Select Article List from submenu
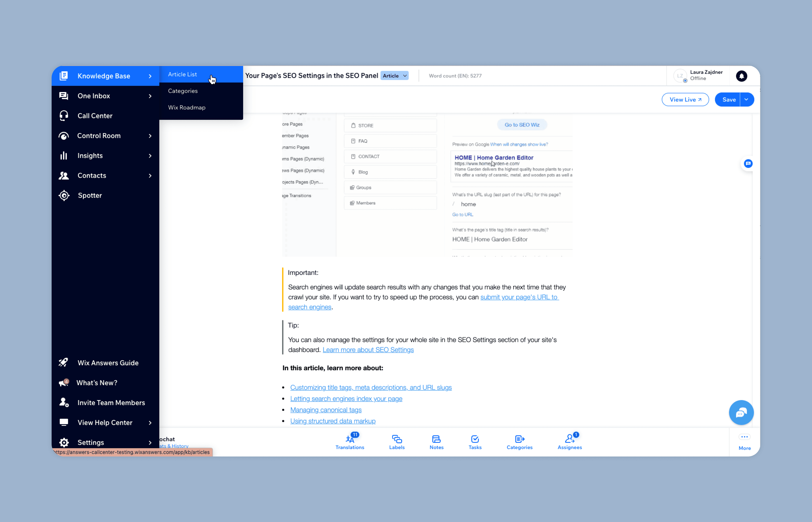This screenshot has height=522, width=812. click(182, 75)
